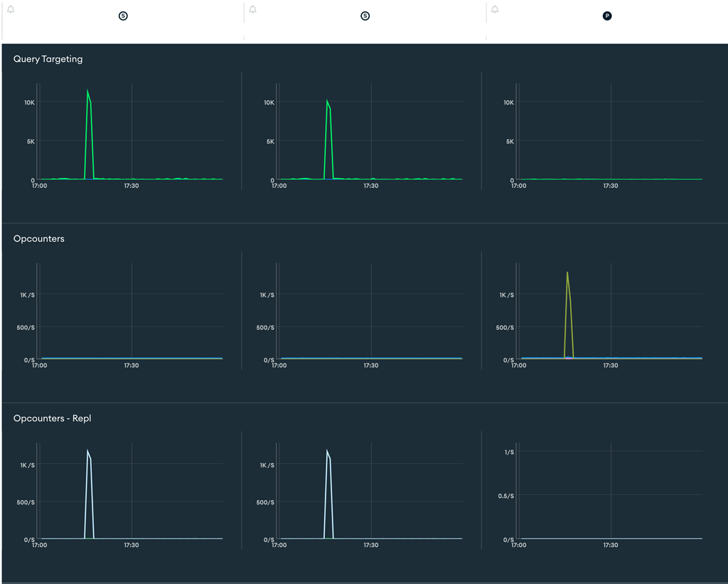Select the Query Targeting section heading
The height and width of the screenshot is (584, 728).
(48, 59)
